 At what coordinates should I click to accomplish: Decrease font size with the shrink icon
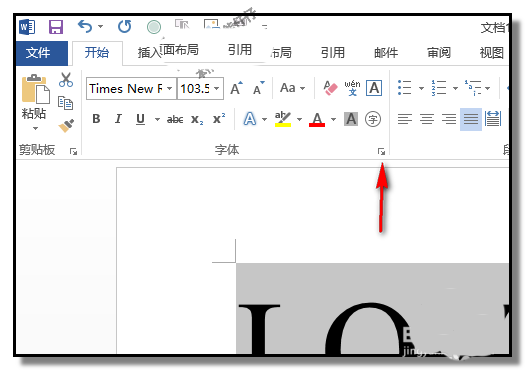(x=259, y=88)
